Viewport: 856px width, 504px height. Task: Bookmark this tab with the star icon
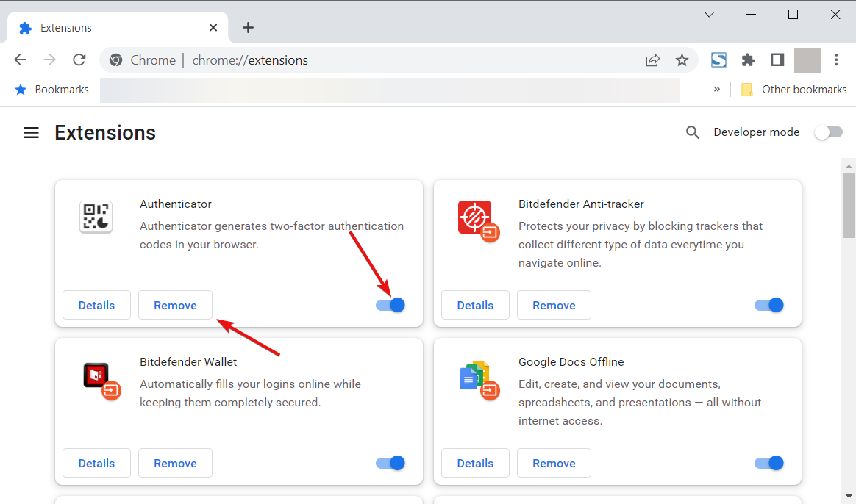pos(682,60)
